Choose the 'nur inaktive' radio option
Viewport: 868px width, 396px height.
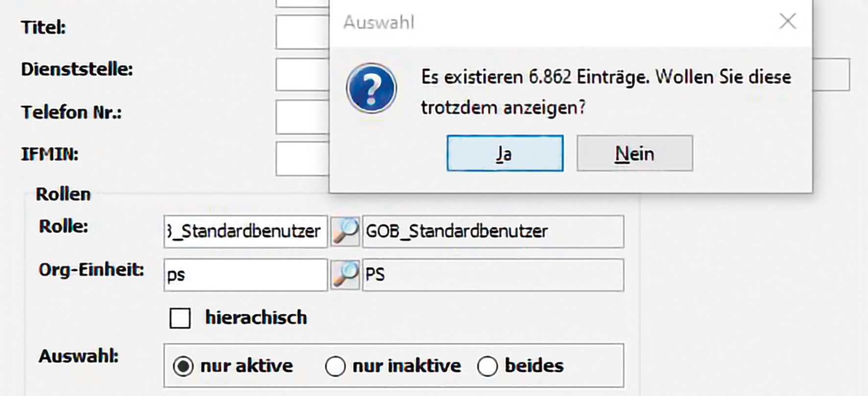pos(336,366)
